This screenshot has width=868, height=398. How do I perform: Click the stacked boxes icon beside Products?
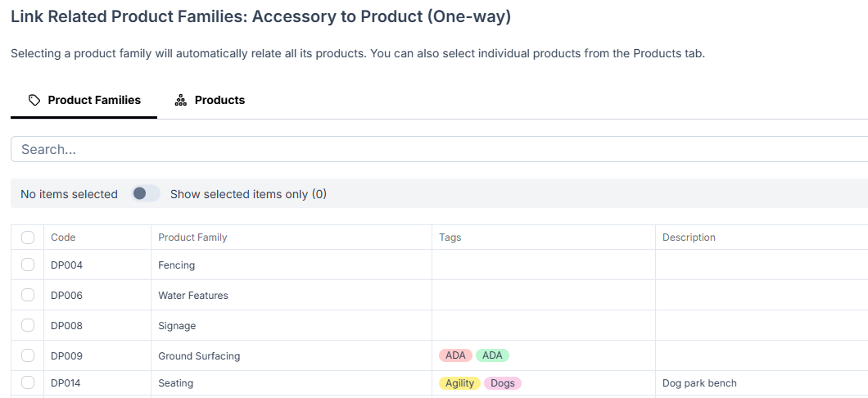pyautogui.click(x=180, y=100)
